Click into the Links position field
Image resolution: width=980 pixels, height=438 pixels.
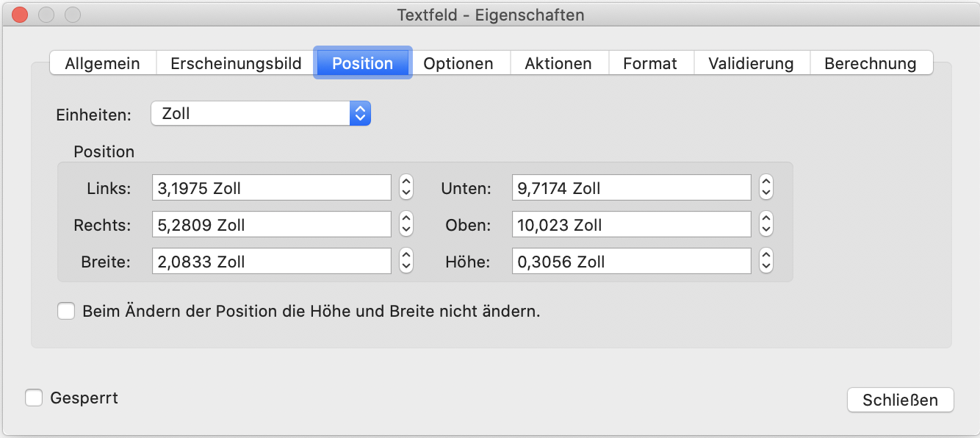pos(271,188)
